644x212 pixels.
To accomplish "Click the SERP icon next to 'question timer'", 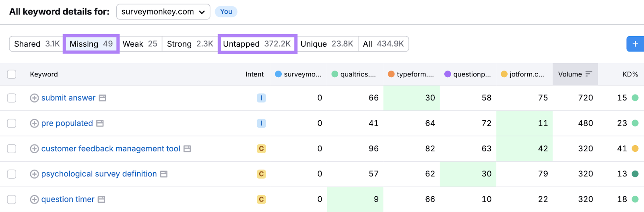I will tap(101, 200).
